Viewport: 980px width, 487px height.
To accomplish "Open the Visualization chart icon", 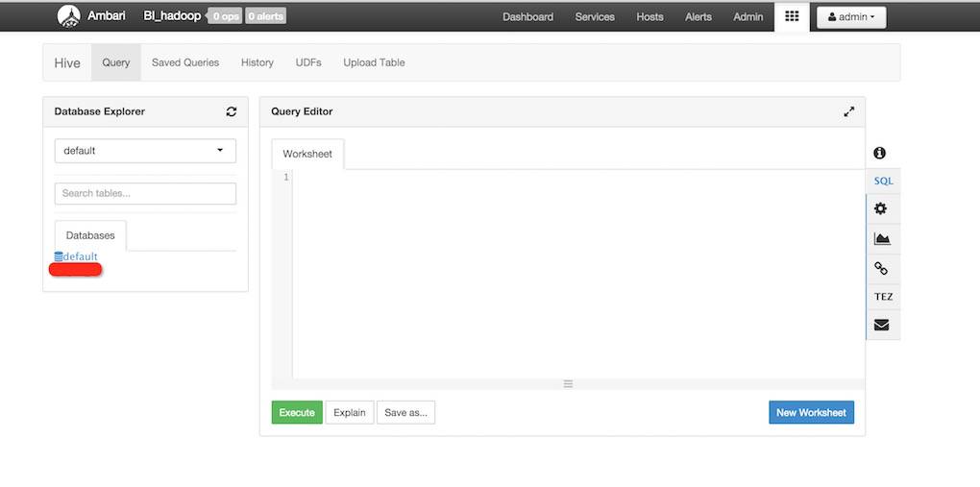I will (881, 238).
